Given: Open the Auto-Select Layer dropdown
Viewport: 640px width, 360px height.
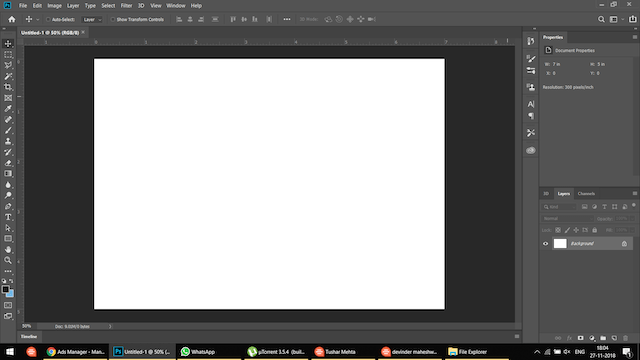Looking at the screenshot, I should [x=92, y=19].
